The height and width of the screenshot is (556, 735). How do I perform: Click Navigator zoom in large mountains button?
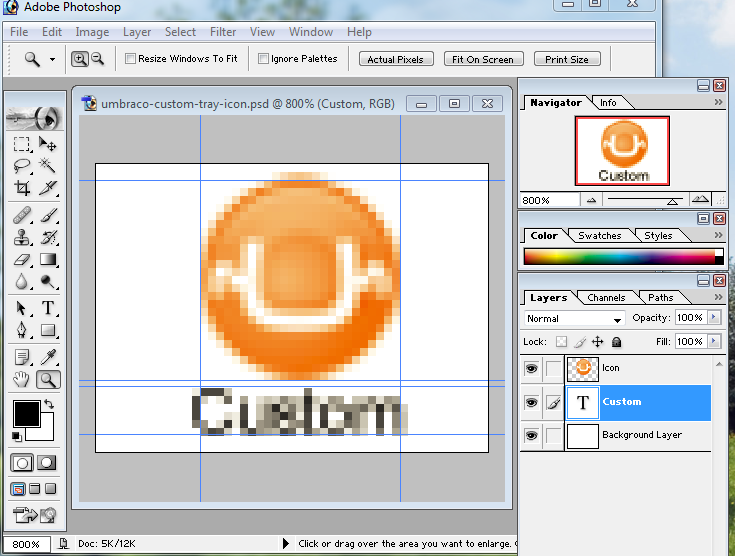700,200
